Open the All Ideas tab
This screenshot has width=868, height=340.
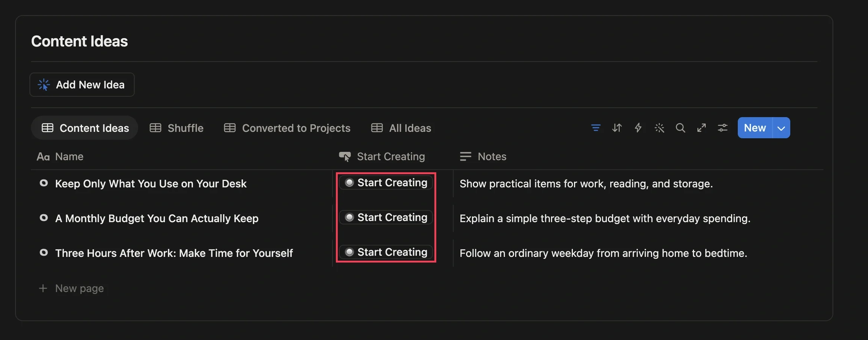click(401, 128)
